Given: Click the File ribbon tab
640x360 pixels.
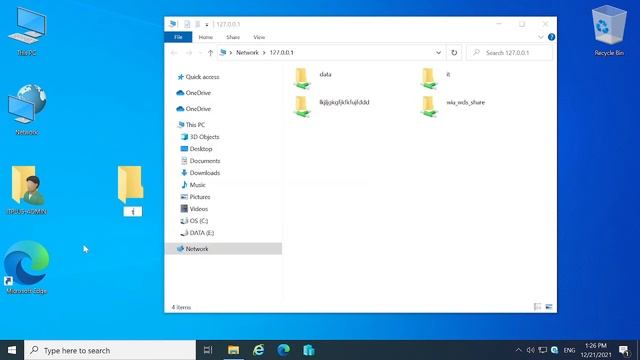Looking at the screenshot, I should pos(178,37).
